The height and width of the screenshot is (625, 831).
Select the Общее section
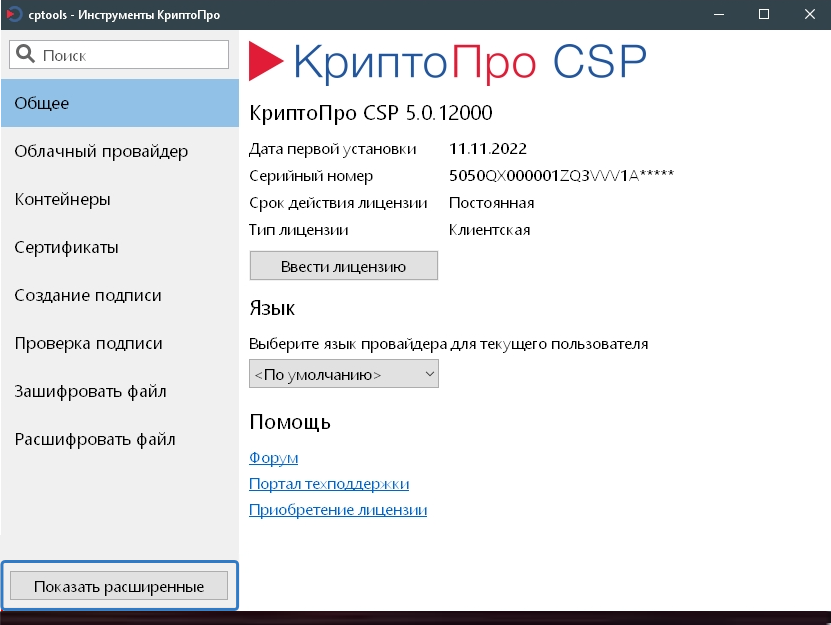pos(120,103)
